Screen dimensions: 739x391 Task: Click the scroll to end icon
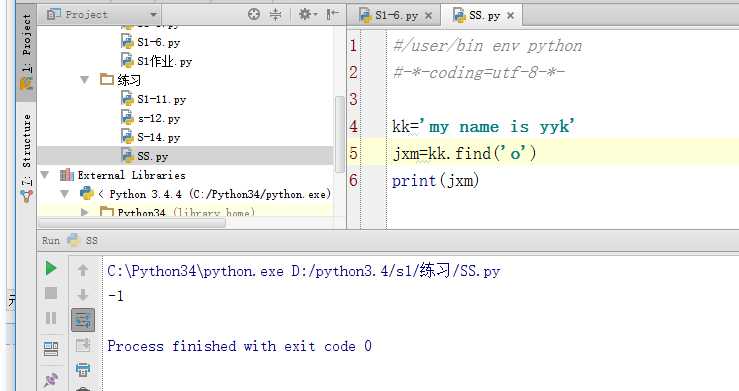click(x=83, y=345)
